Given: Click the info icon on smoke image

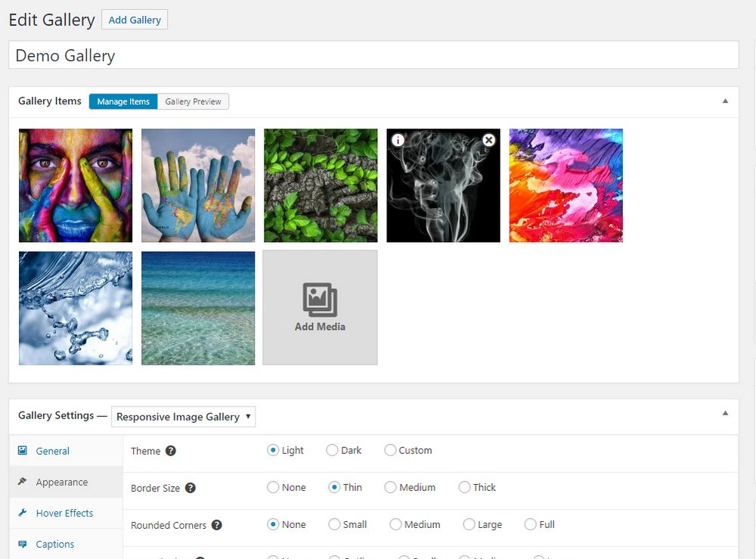Looking at the screenshot, I should click(x=398, y=141).
